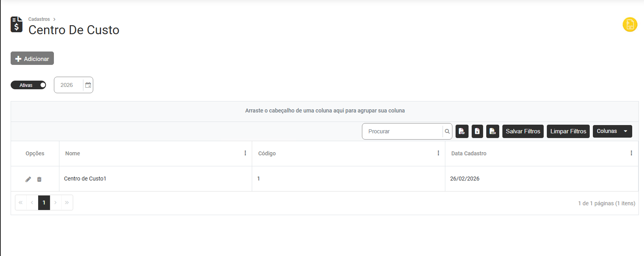Click the yellow document icon at top right

click(630, 24)
